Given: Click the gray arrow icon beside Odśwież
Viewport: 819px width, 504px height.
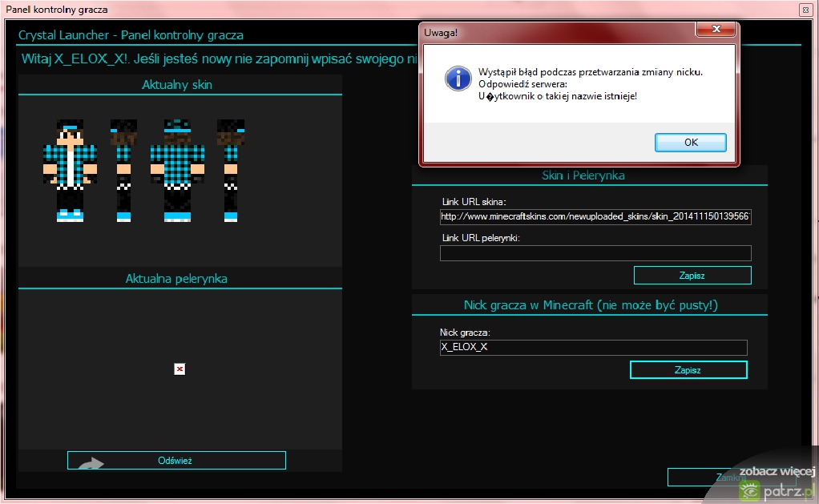Looking at the screenshot, I should tap(91, 464).
